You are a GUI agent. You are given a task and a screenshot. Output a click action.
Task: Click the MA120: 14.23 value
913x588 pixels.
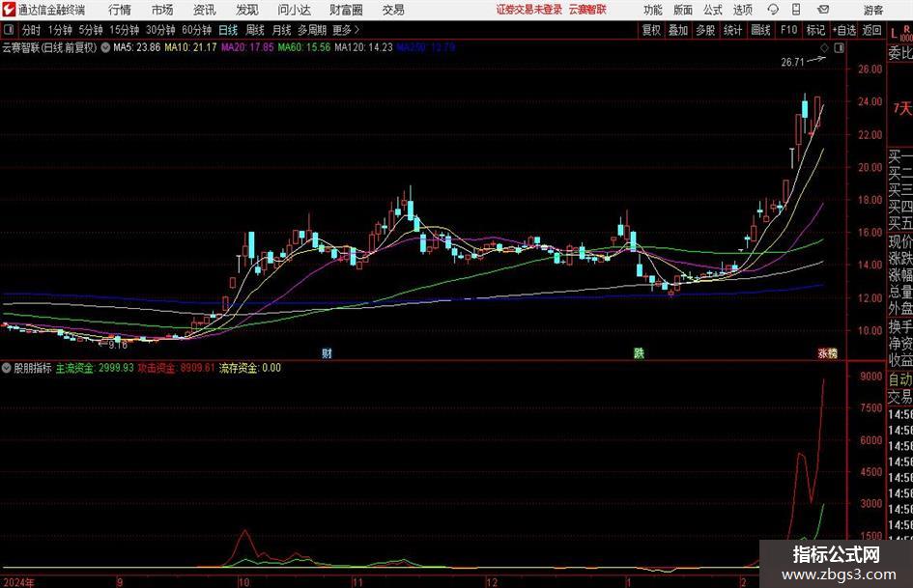[363, 47]
